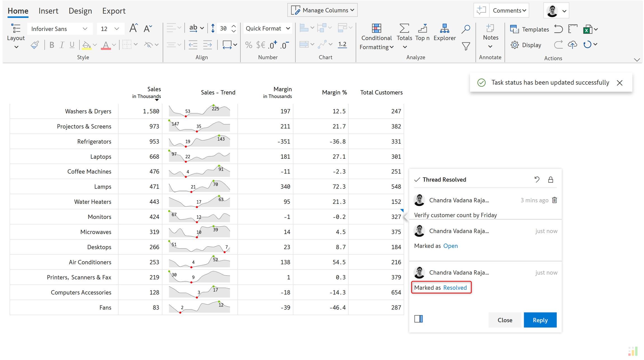Reopen thread with undo arrow icon
Image resolution: width=644 pixels, height=360 pixels.
tap(537, 179)
